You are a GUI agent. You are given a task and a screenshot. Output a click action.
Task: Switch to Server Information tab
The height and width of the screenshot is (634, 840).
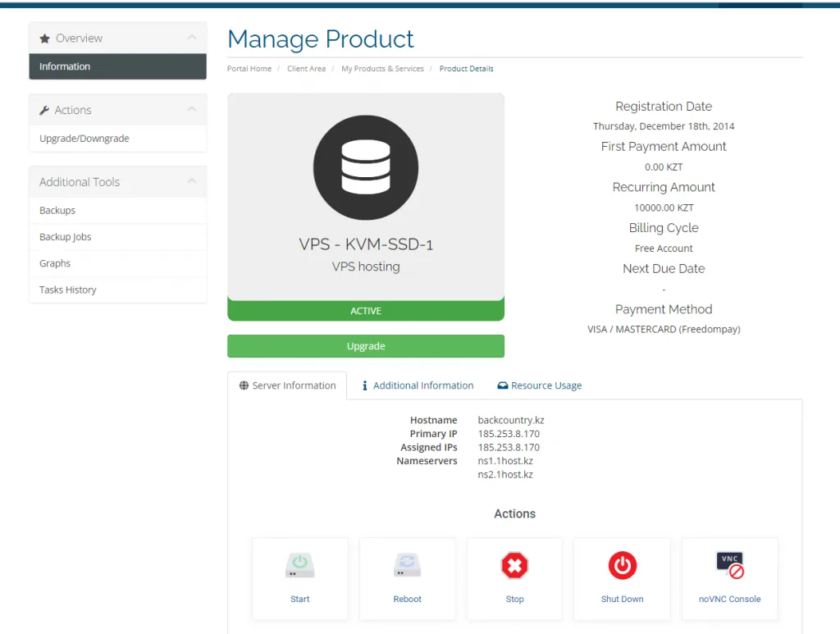[287, 385]
